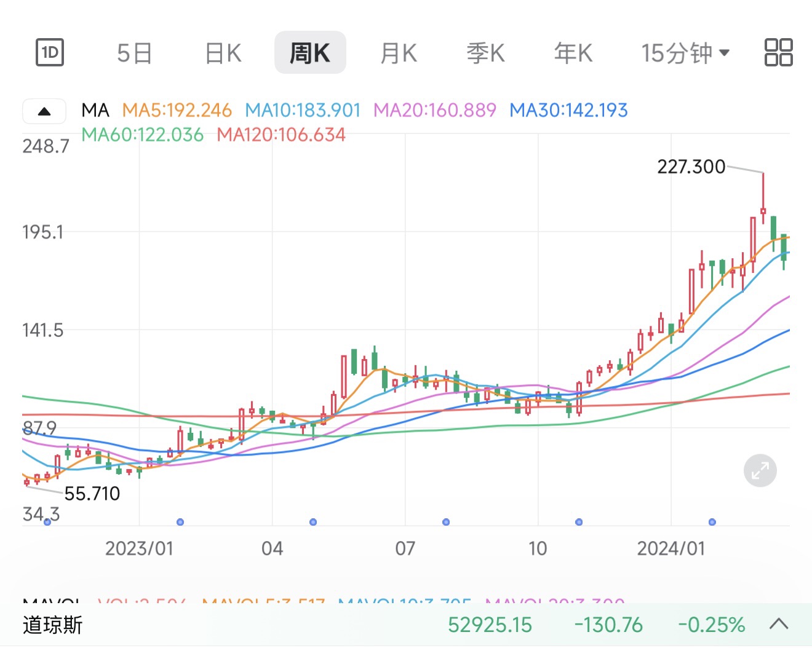Switch to the 5日 tab
Viewport: 812px width, 648px height.
pyautogui.click(x=135, y=53)
